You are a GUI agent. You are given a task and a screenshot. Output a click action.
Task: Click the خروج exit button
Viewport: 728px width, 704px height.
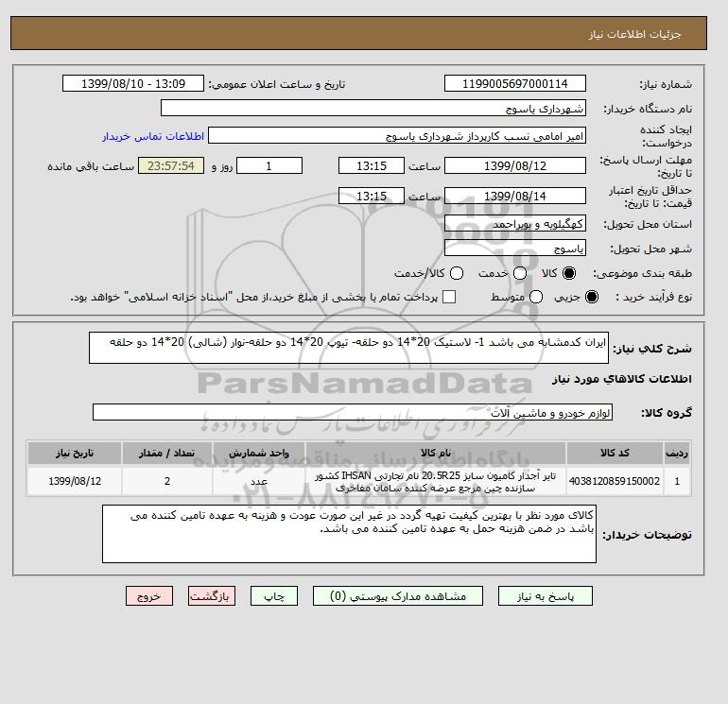click(149, 596)
